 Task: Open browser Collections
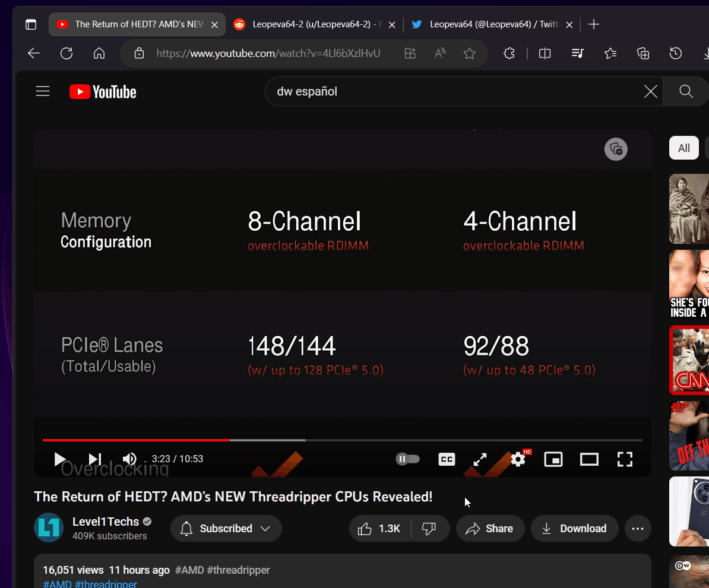[643, 53]
